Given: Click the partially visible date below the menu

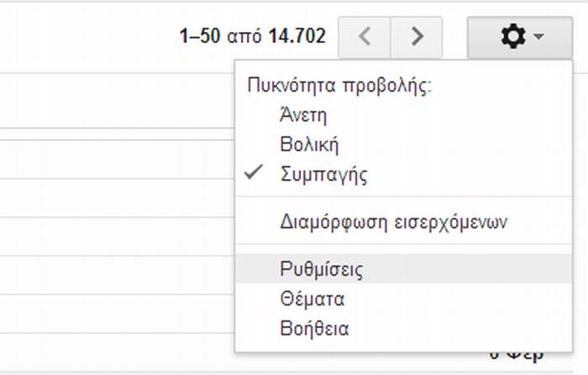Looking at the screenshot, I should pos(518,353).
